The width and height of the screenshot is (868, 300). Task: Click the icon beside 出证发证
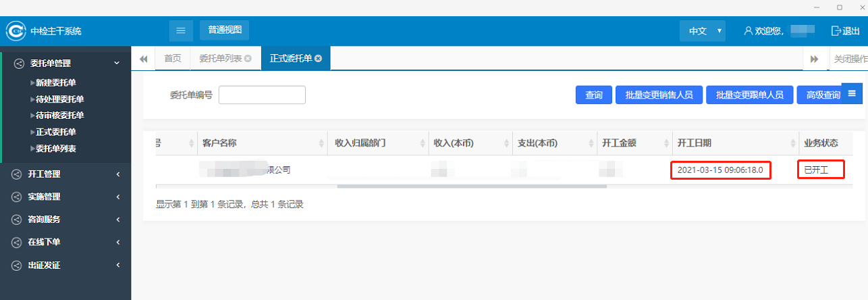click(16, 266)
